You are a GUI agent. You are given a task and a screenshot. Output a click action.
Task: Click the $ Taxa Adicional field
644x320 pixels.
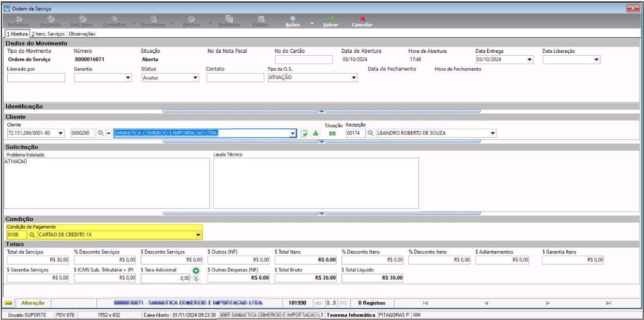[x=165, y=278]
